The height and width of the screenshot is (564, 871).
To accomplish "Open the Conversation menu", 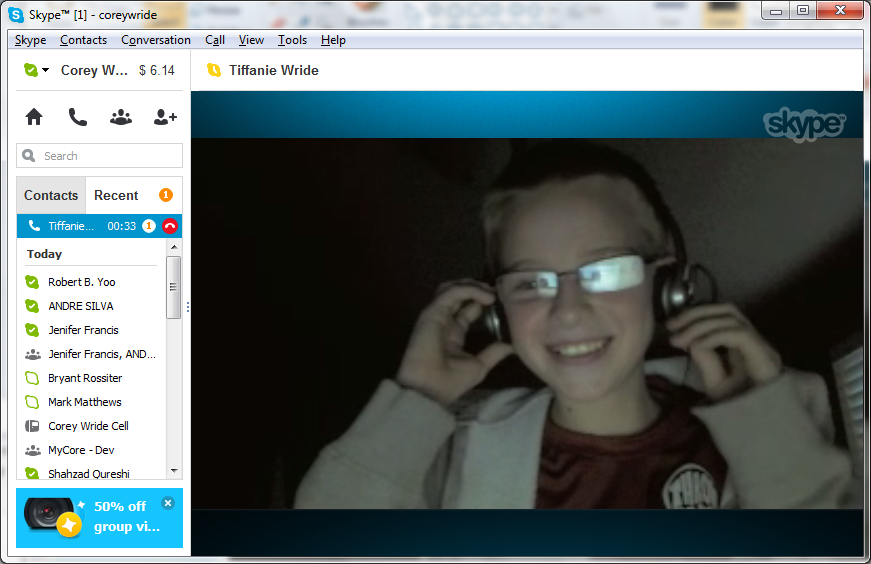I will coord(156,40).
